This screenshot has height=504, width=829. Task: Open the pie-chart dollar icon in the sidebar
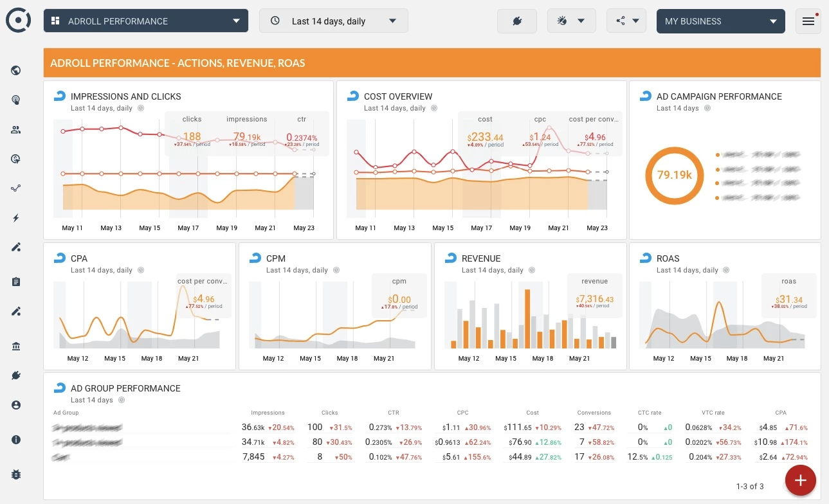pos(16,159)
